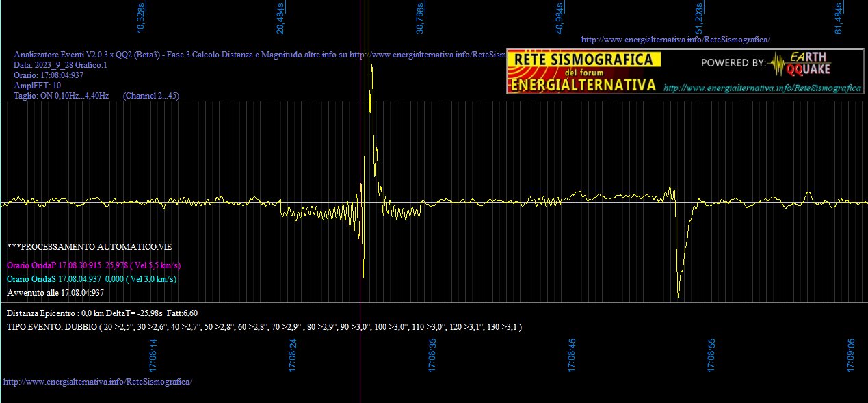
Task: Click the 40,984s top axis label
Action: pos(560,19)
